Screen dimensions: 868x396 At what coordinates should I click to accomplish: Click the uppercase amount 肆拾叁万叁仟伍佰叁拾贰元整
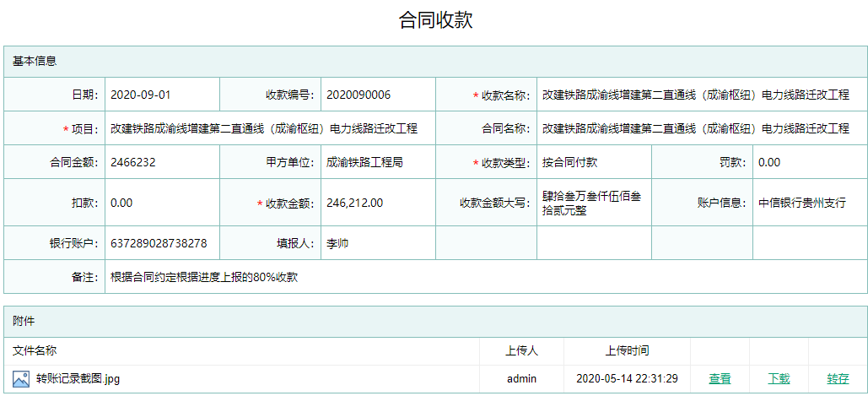click(x=592, y=203)
